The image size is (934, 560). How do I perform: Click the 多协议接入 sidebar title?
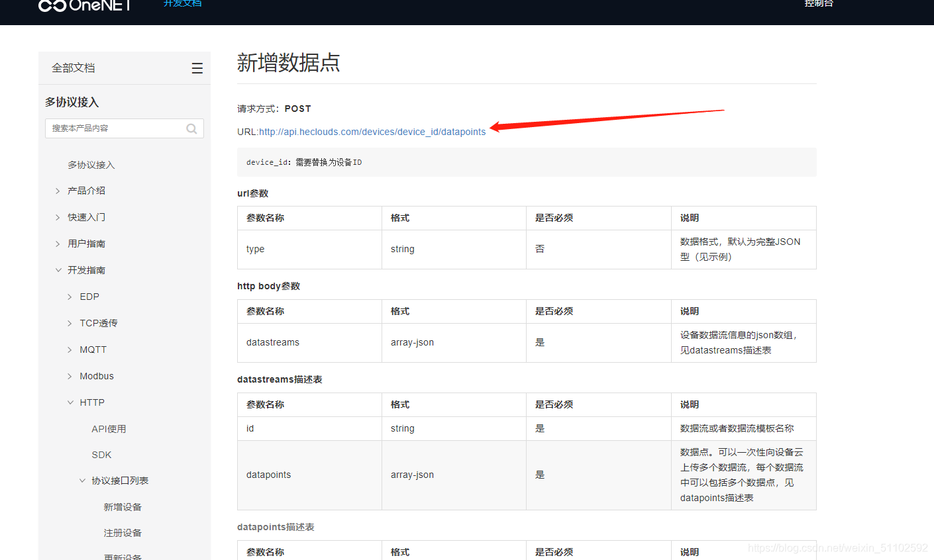pyautogui.click(x=72, y=102)
